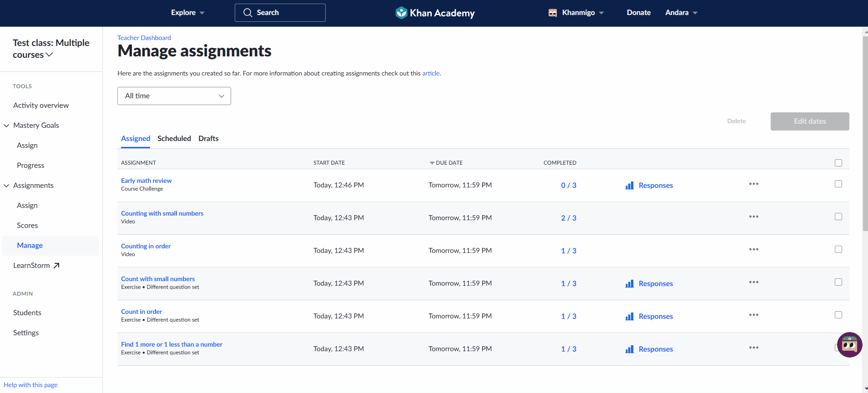Click Responses chart icon for Early math review

pos(630,186)
